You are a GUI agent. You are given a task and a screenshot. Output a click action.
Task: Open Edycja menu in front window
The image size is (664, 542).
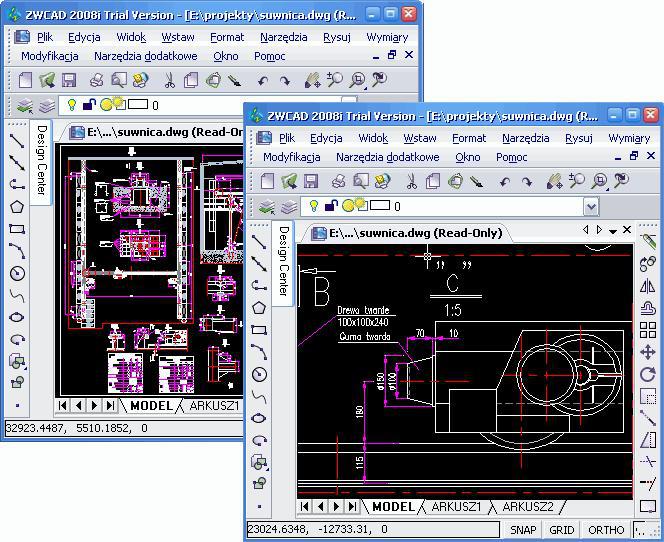[x=326, y=138]
